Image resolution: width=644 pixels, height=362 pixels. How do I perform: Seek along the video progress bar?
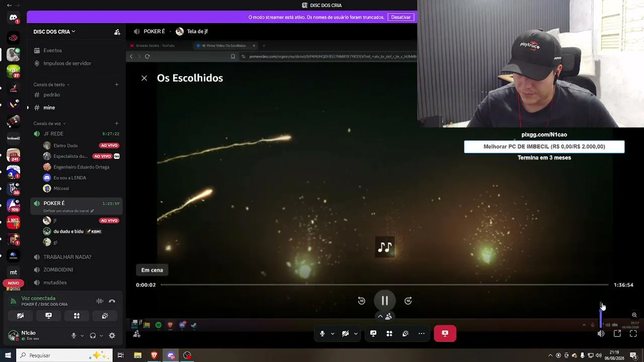click(384, 285)
